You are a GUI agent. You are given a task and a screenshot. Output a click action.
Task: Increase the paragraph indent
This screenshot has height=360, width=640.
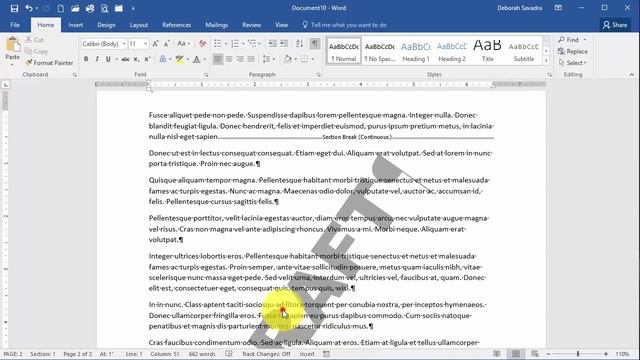coord(284,44)
